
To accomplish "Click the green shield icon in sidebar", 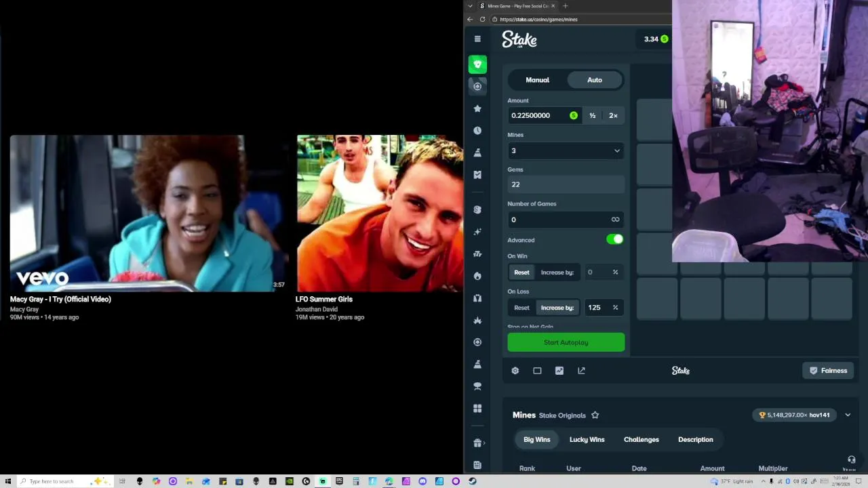I will click(x=477, y=64).
